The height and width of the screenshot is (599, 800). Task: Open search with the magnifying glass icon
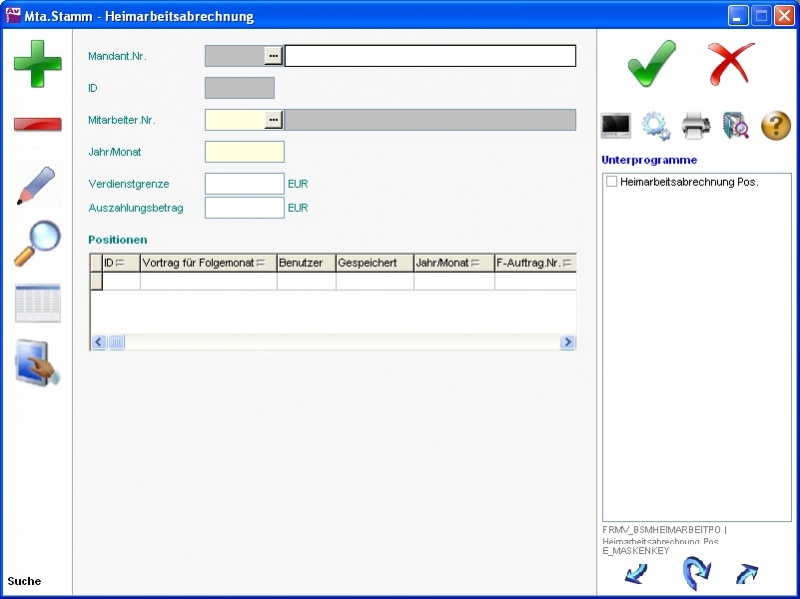click(37, 243)
